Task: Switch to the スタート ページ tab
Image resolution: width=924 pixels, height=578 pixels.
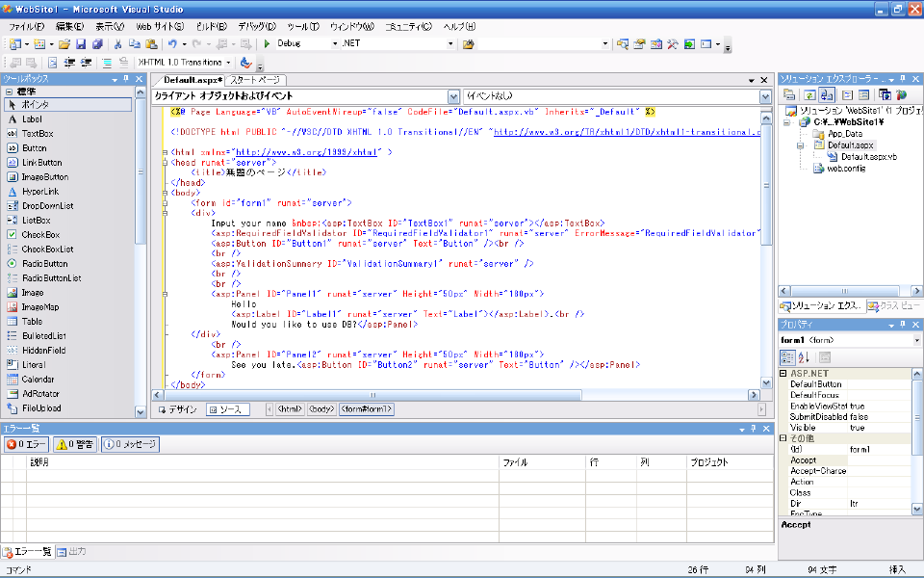Action: point(256,80)
